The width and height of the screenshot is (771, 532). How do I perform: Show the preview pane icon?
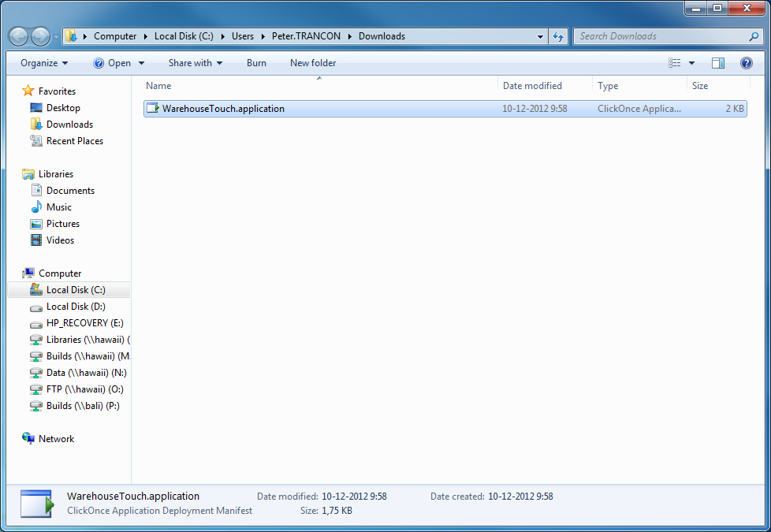[x=717, y=63]
